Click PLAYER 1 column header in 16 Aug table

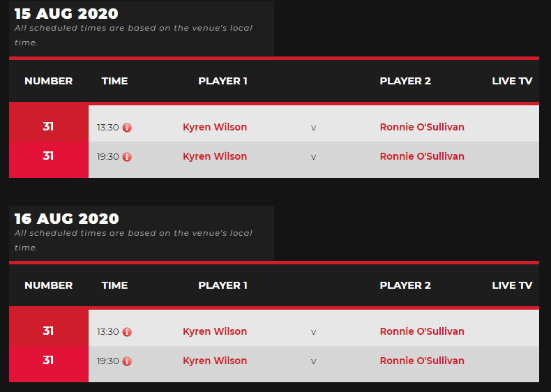(x=222, y=285)
